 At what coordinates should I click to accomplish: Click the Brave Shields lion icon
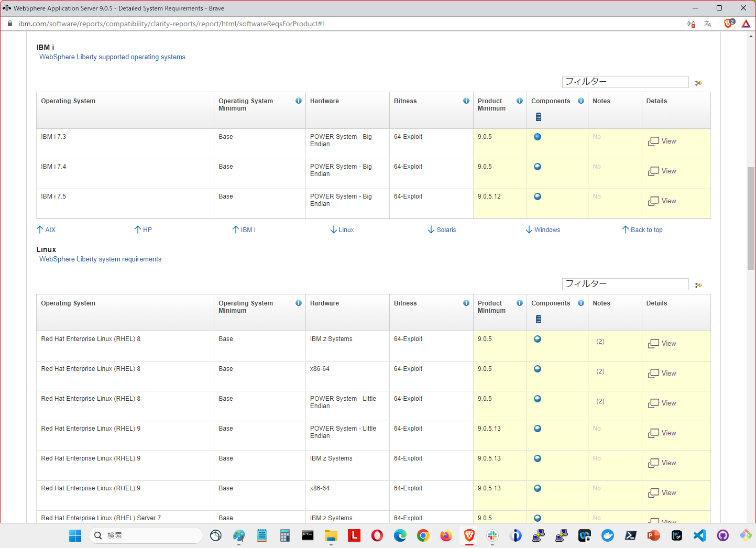pos(729,24)
